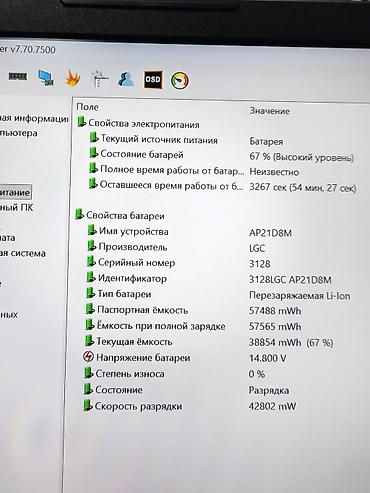Select the 'Текущая ёмкость' row
This screenshot has height=493, width=370.
pos(209,342)
